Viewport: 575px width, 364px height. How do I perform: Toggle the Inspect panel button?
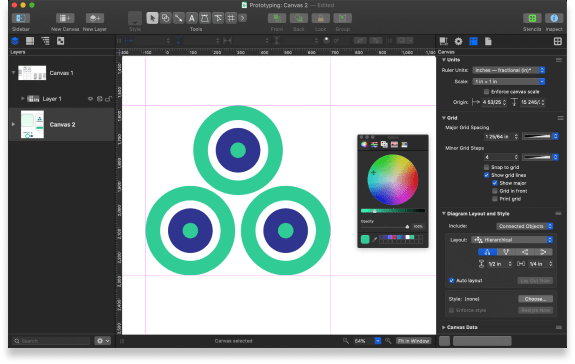coord(554,18)
